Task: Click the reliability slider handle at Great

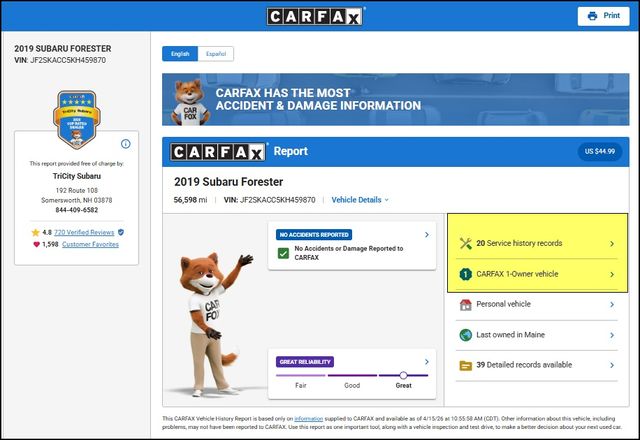Action: point(403,375)
